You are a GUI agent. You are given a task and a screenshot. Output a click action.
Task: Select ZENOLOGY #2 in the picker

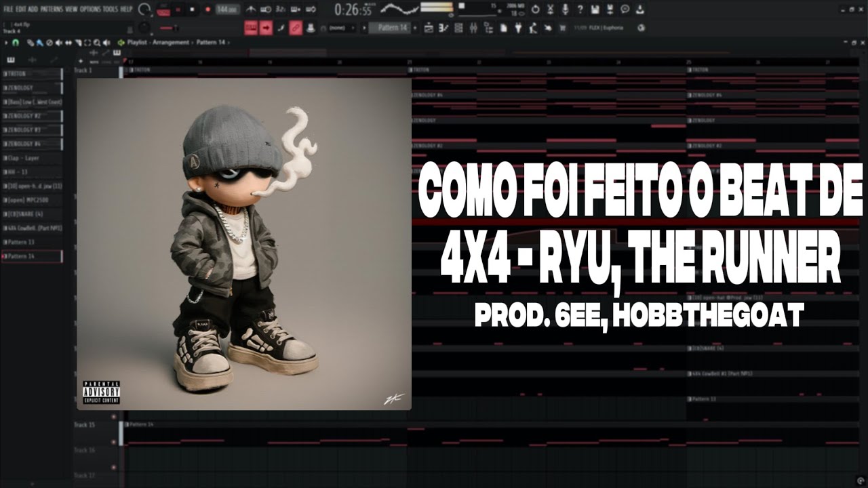32,116
